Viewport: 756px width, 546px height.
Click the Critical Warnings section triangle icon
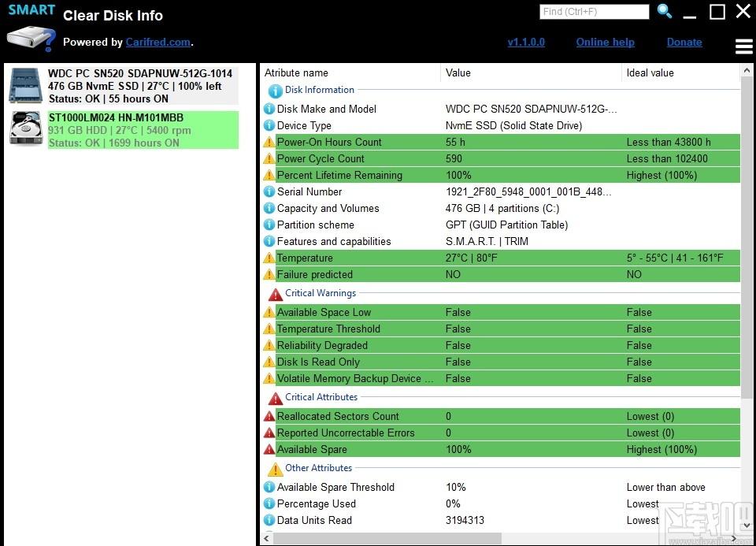pos(276,294)
